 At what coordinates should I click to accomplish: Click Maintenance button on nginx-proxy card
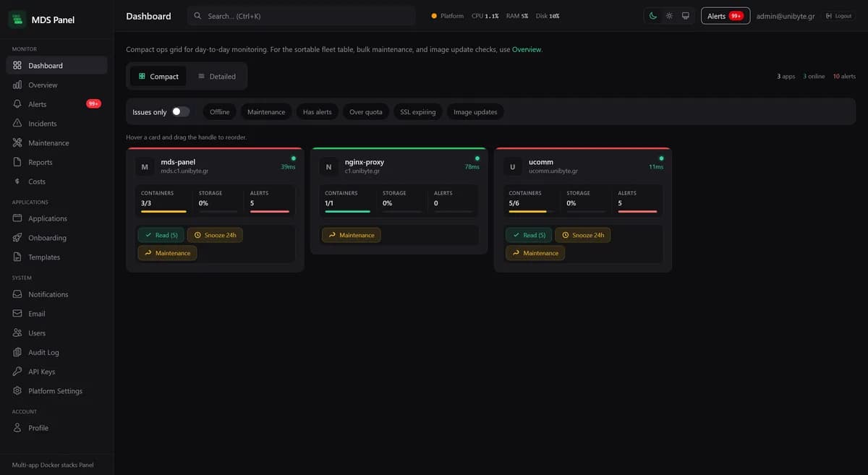coord(351,235)
